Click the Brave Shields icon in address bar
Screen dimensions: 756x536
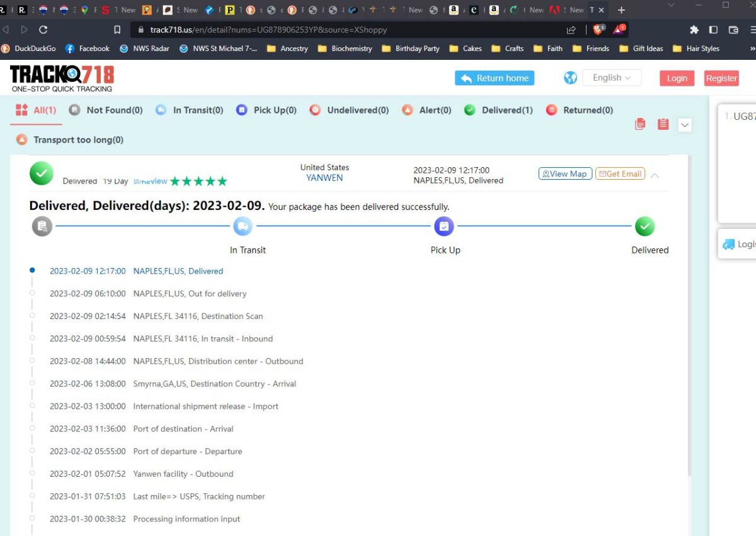(x=598, y=30)
